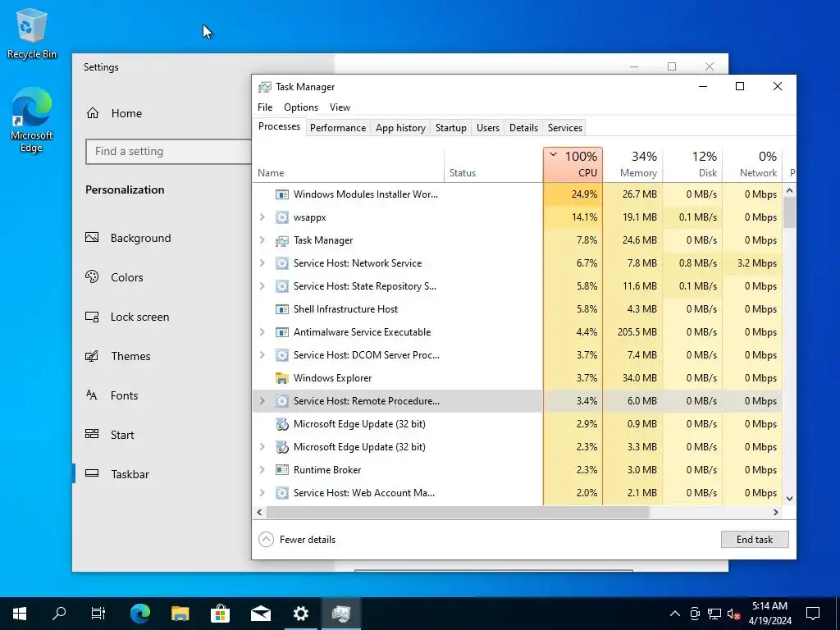Click the Windows Modules Installer Worker process icon

coord(282,194)
